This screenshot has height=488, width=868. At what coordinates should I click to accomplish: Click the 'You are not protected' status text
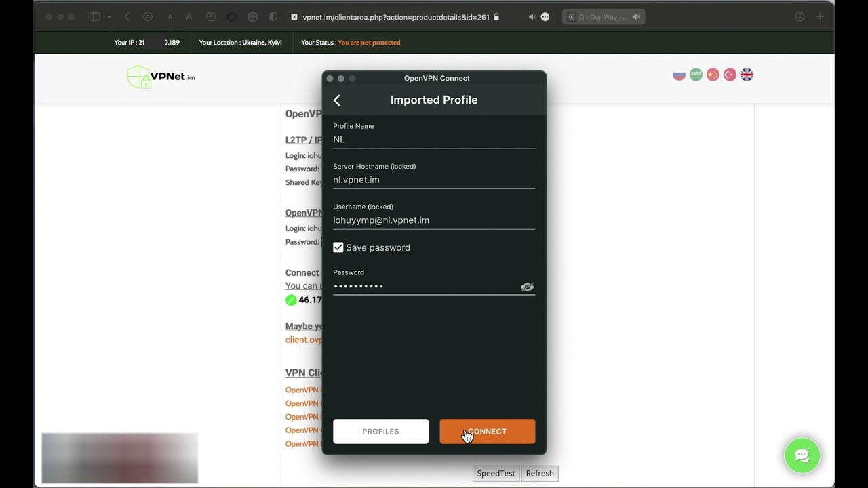tap(369, 43)
